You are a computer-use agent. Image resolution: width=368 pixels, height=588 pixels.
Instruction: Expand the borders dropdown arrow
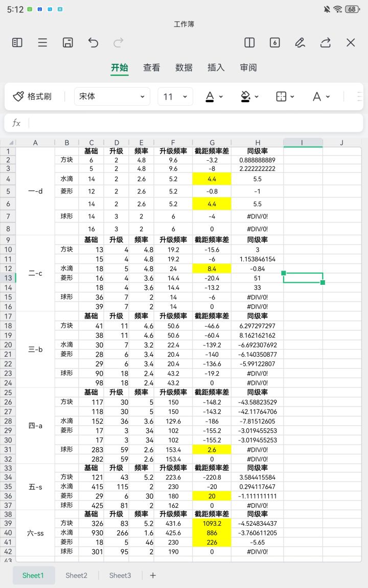[x=292, y=97]
